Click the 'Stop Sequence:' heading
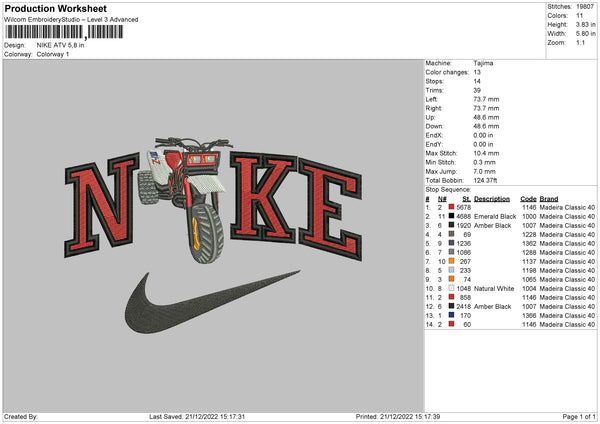 448,190
